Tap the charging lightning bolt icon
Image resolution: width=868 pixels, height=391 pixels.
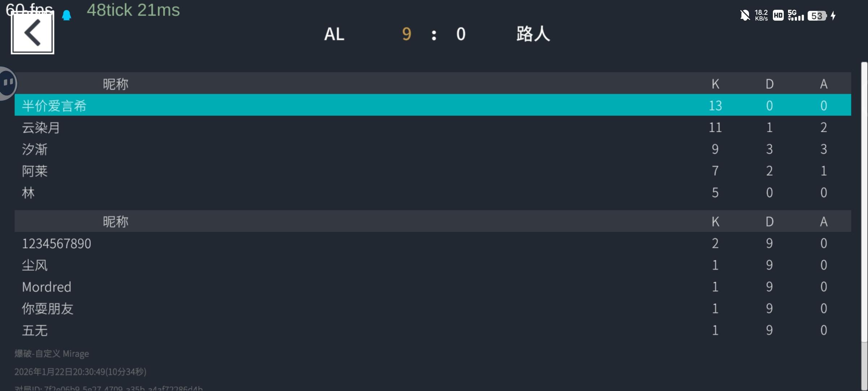point(833,16)
